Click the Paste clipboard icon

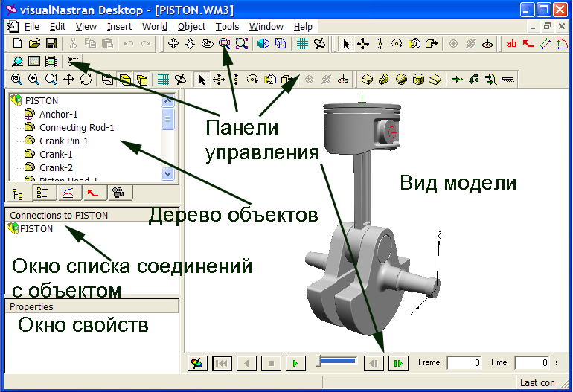click(107, 43)
